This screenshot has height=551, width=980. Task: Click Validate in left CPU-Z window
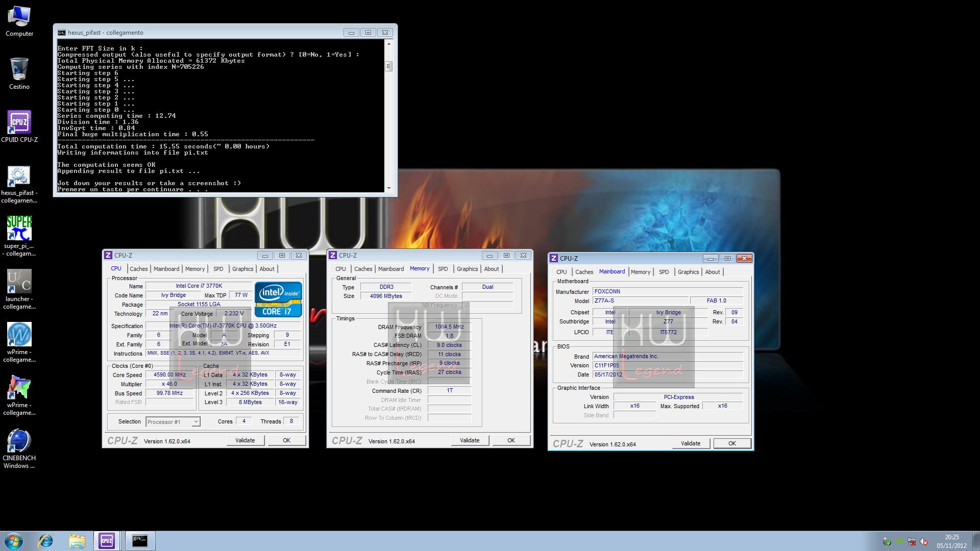pos(245,440)
